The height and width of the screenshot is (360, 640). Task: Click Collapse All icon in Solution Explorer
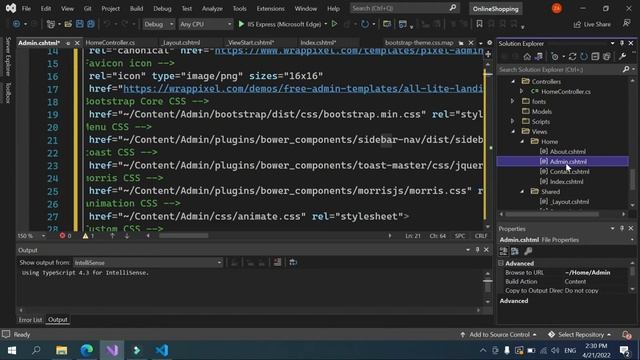coord(595,56)
